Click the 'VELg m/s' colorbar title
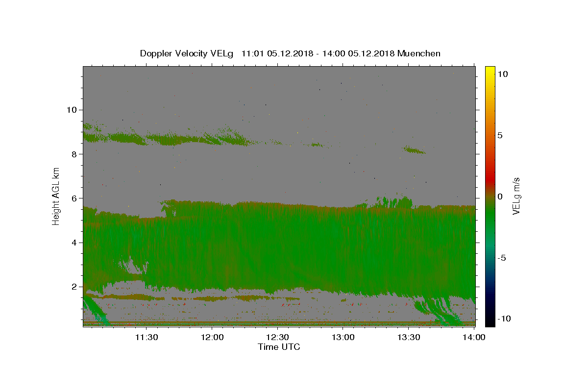 [516, 196]
